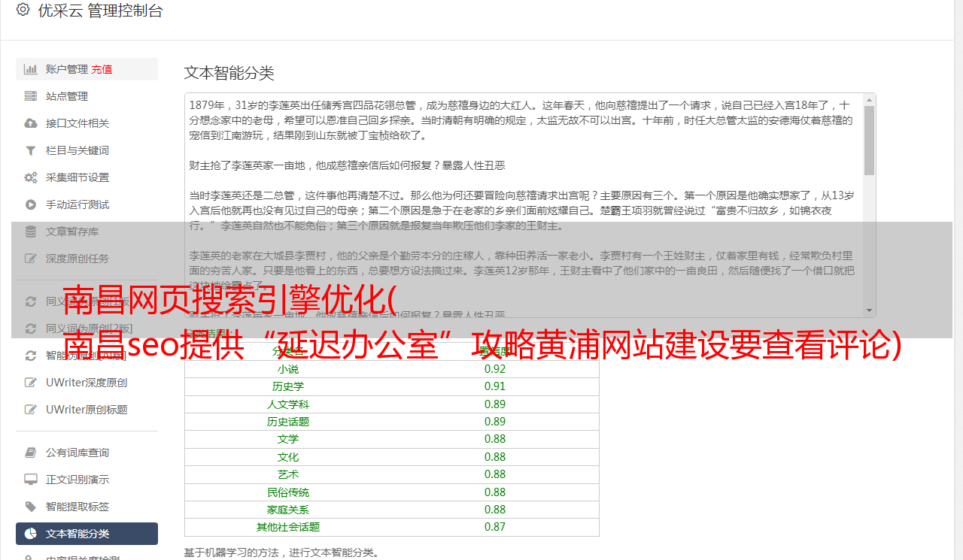Click the play icon for 手动运行测试

click(x=31, y=204)
